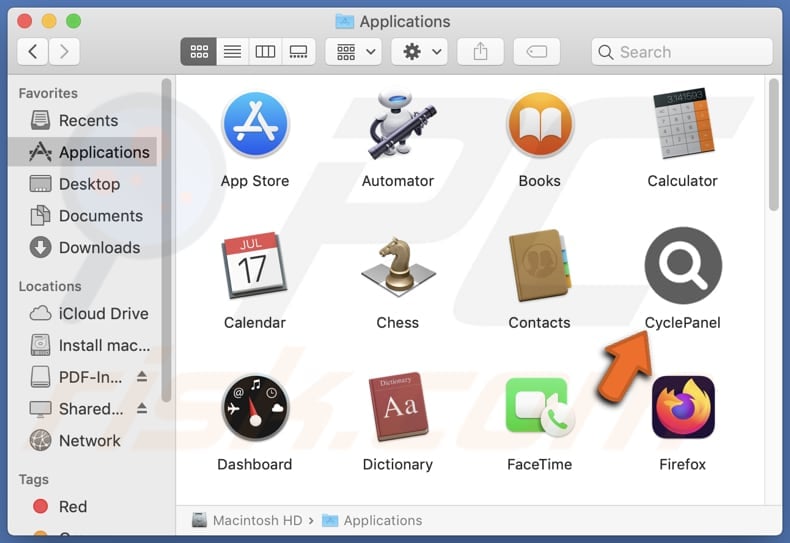Select the Chess knight icon

pyautogui.click(x=398, y=266)
